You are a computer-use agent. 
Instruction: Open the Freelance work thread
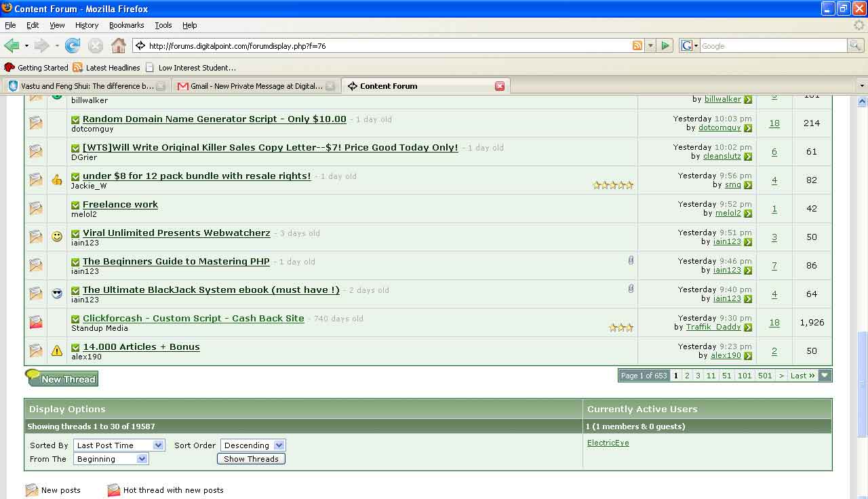120,204
